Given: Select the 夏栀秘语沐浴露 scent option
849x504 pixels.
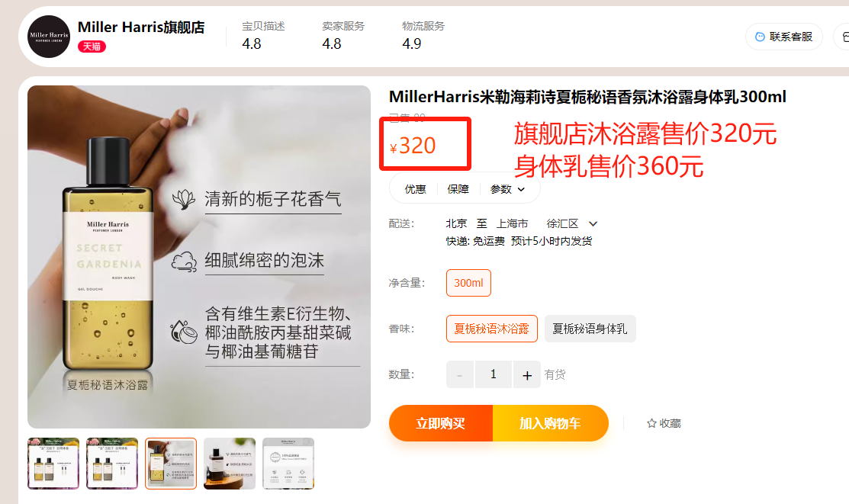Looking at the screenshot, I should point(492,329).
